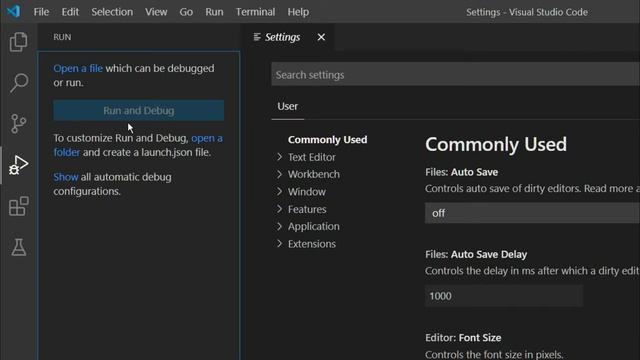Image resolution: width=640 pixels, height=360 pixels.
Task: Click the 'Files: Auto Save Delay' setting title
Action: point(476,254)
